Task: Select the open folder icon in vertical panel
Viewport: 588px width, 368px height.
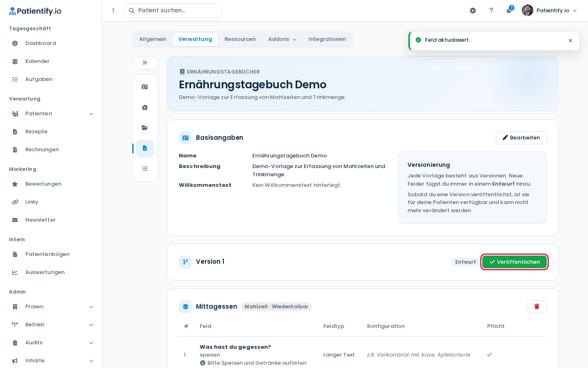Action: (x=145, y=128)
